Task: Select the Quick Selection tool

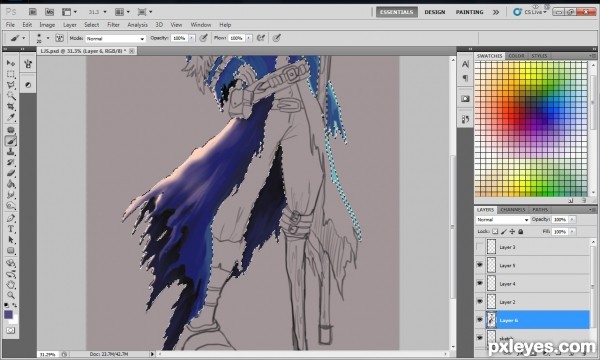Action: (11, 95)
